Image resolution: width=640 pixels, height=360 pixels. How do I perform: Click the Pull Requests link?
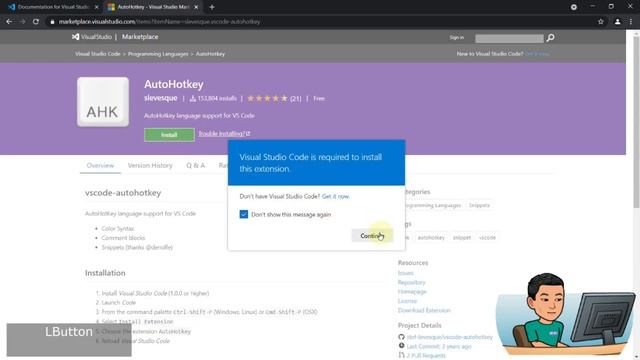[x=426, y=356]
